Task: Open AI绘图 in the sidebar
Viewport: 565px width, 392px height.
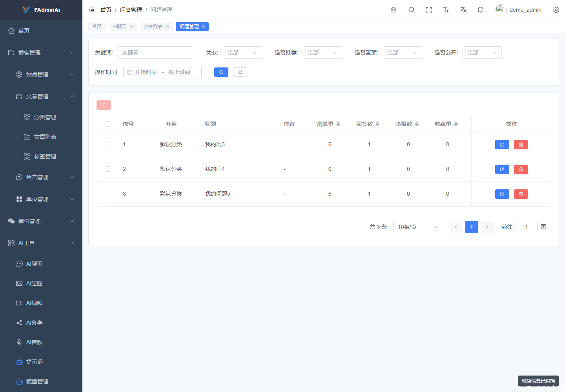Action: pyautogui.click(x=41, y=283)
